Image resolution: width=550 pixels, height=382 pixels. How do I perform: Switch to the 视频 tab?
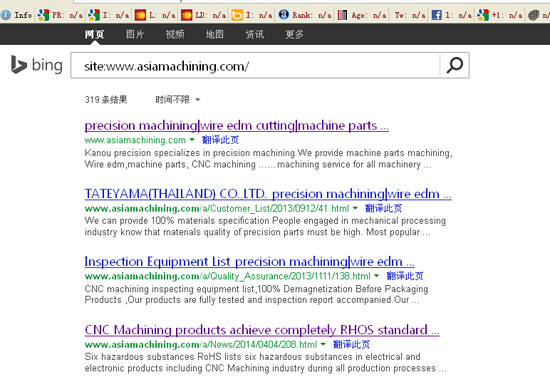pos(175,34)
